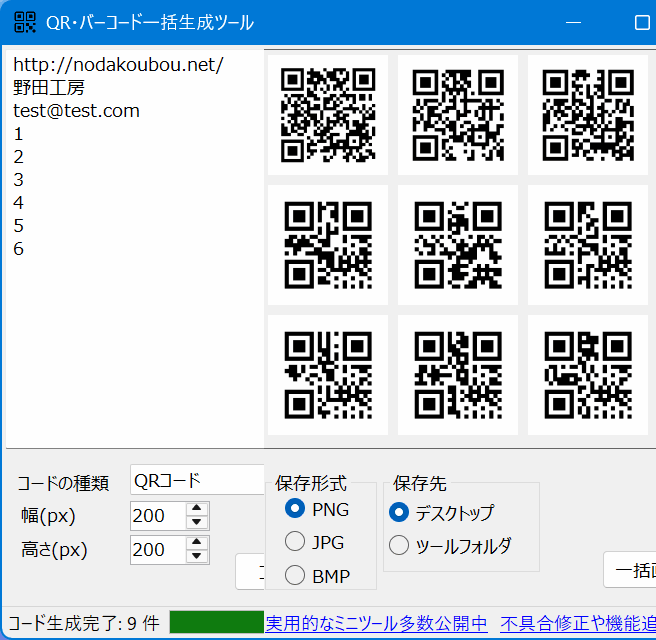Click the コード生成完了: 9 件 status text
Image resolution: width=656 pixels, height=640 pixels.
84,623
